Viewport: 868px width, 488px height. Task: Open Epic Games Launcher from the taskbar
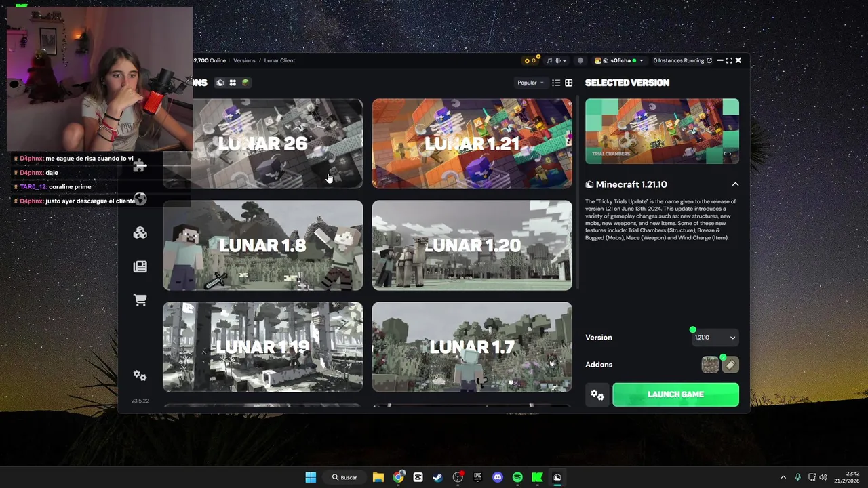point(477,477)
